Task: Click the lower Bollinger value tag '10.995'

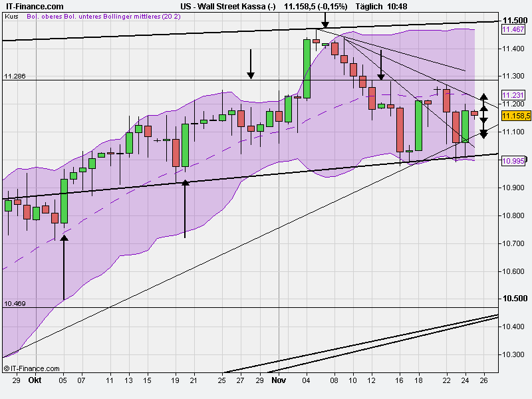Action: 513,161
